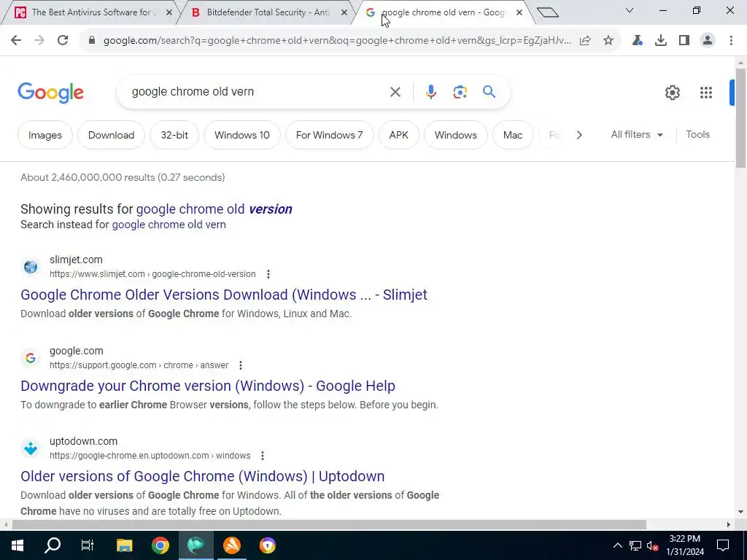Click the address bar URL
747x560 pixels.
(x=337, y=41)
